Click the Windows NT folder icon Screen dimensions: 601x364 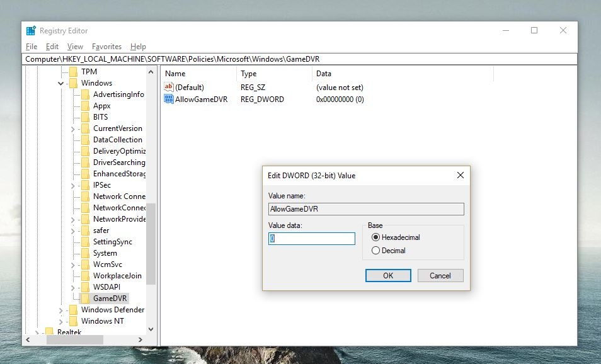(x=74, y=321)
